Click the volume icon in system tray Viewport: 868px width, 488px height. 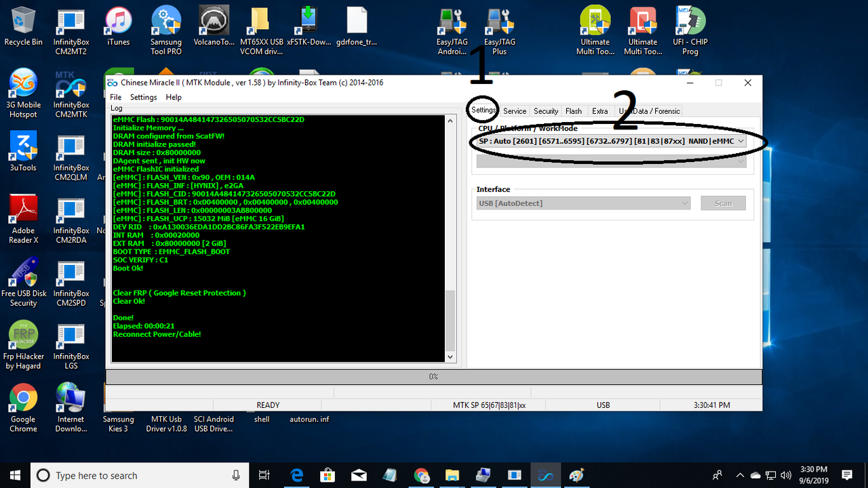[787, 475]
